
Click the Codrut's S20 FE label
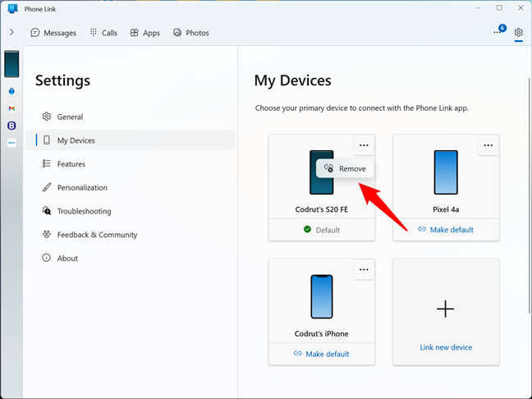coord(321,209)
